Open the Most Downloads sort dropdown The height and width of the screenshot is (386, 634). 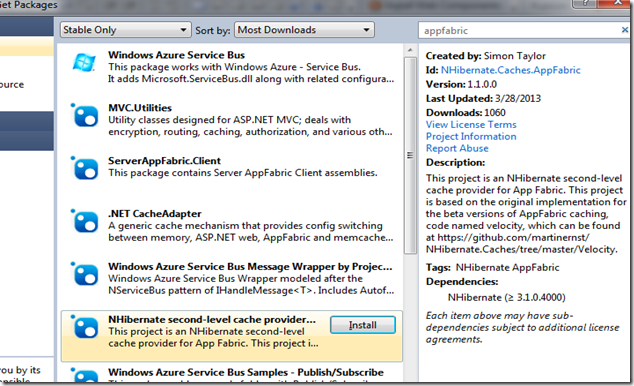pos(304,30)
